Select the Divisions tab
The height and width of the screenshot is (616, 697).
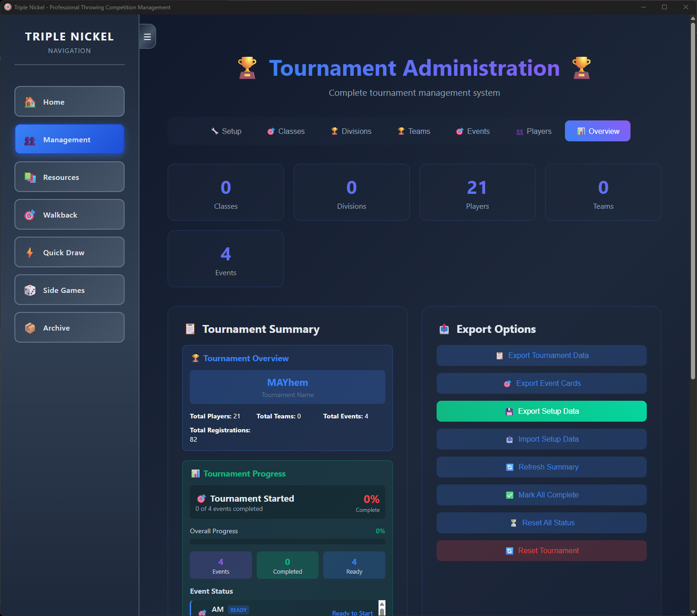pos(351,131)
